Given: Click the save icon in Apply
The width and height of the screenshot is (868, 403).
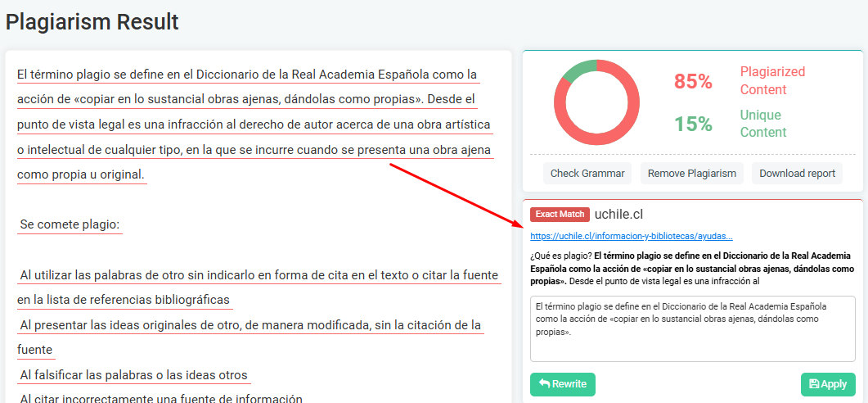Looking at the screenshot, I should tap(814, 384).
